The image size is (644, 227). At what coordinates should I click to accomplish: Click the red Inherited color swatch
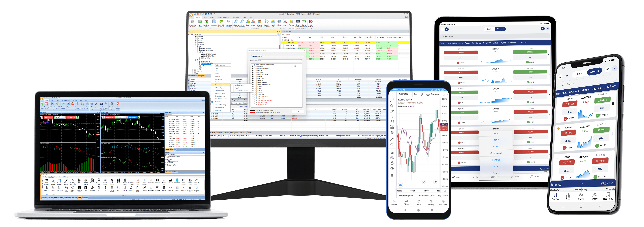point(253,112)
